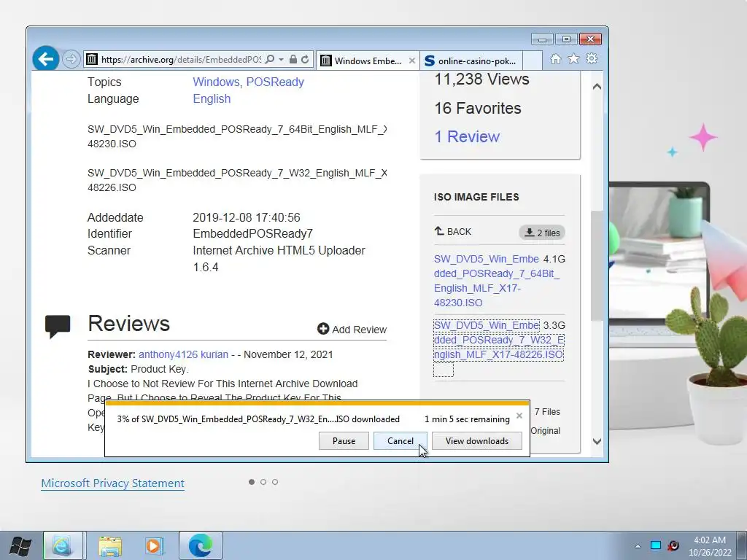Open a new blank tab button

coord(533,61)
